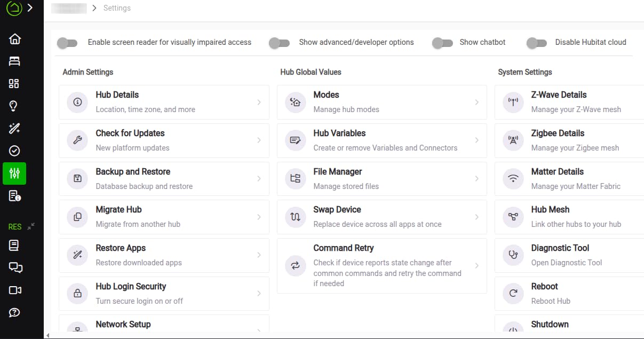Collapse the RES section with the arrows icon
The height and width of the screenshot is (339, 644).
(31, 226)
